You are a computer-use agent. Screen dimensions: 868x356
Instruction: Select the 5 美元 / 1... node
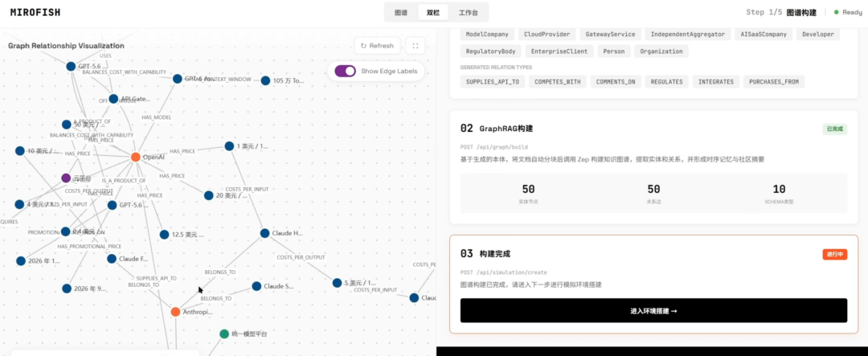[337, 283]
